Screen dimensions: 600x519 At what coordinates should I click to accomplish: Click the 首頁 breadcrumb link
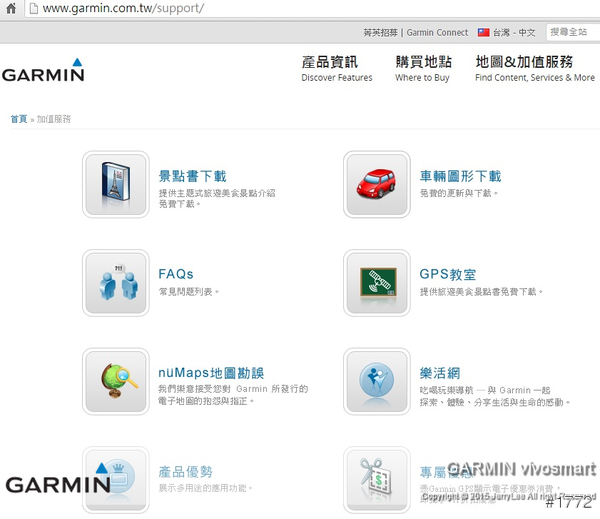(x=18, y=119)
